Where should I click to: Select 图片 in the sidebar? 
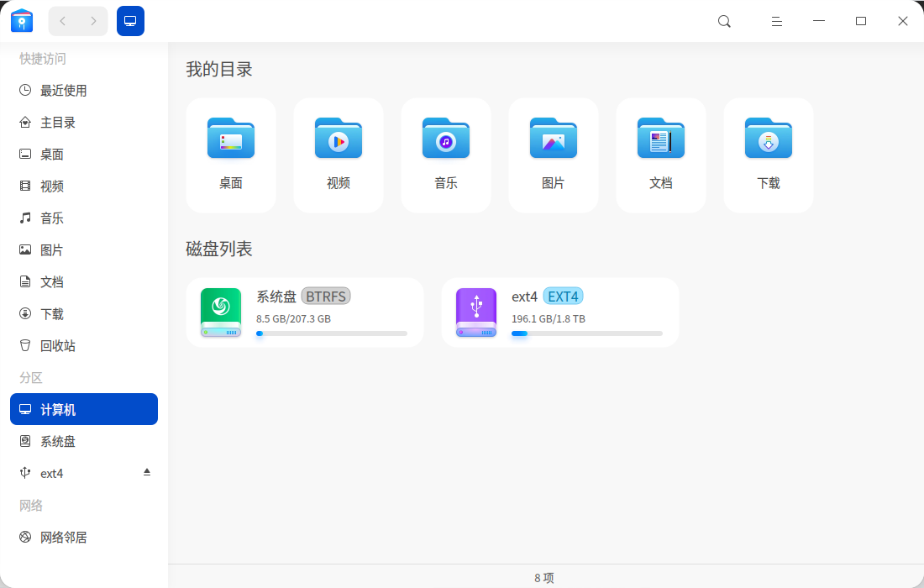pyautogui.click(x=84, y=249)
